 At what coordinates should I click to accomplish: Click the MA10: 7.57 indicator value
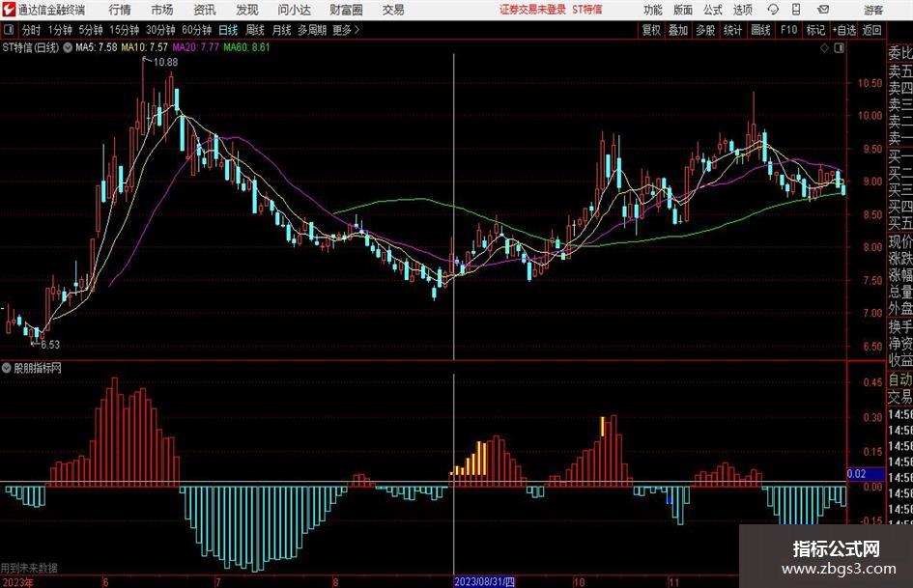(x=144, y=47)
